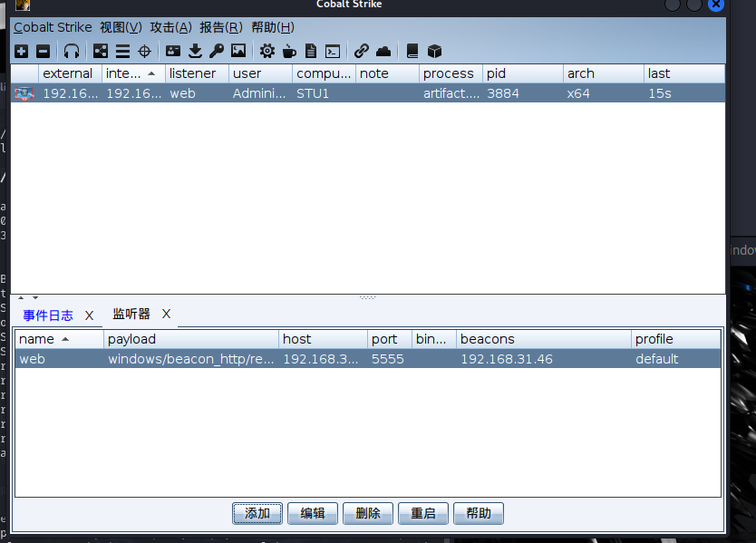Switch to the 监听器 tab
756x543 pixels.
(131, 314)
